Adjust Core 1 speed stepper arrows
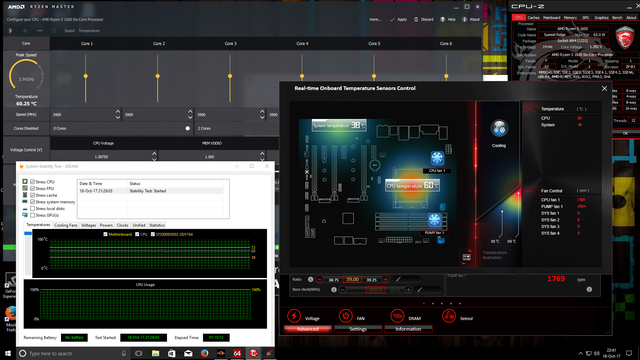 click(x=118, y=114)
